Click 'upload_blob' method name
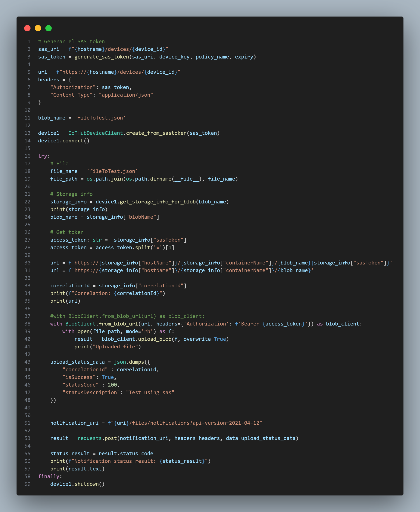Screen dimensions: 420x512 tap(155, 339)
